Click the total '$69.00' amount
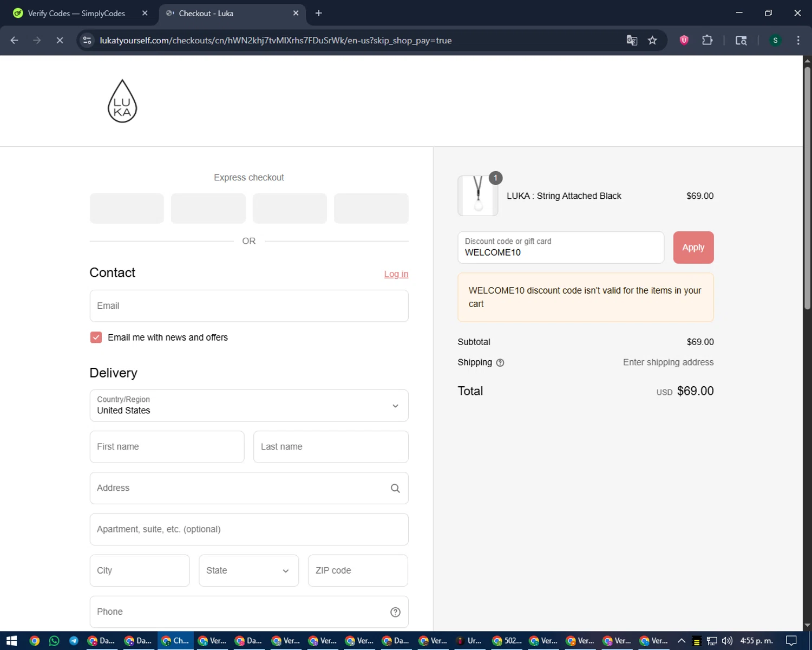812x650 pixels. (695, 391)
